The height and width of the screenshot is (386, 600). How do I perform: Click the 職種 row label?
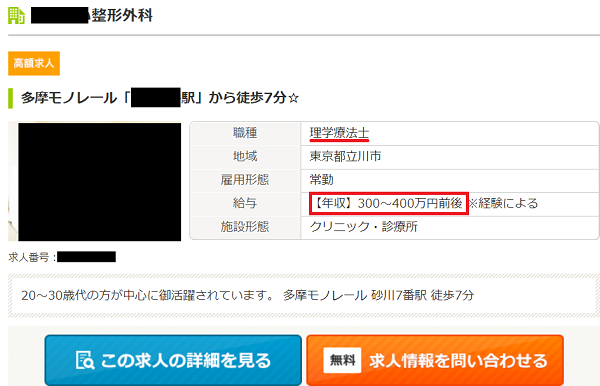point(245,133)
